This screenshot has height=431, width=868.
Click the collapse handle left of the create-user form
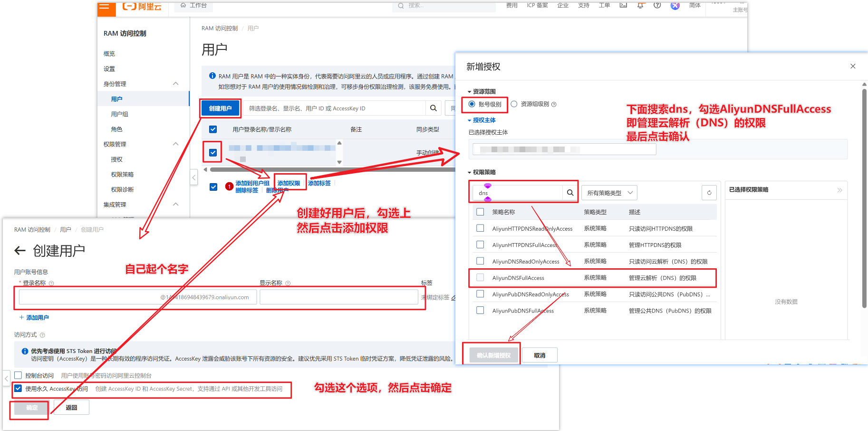(x=6, y=379)
